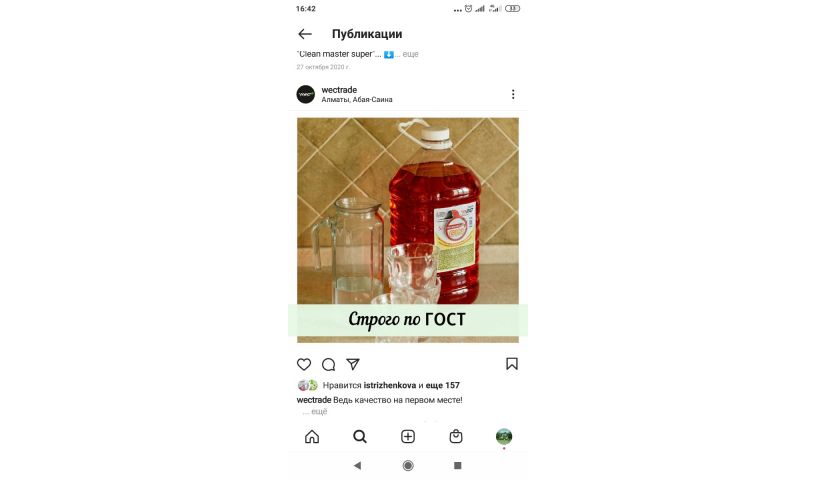Open the Search tab magnifier
Viewport: 816px width, 480px height.
point(360,436)
